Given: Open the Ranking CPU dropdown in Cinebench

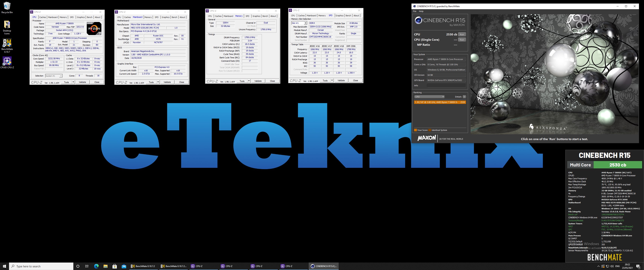Looking at the screenshot, I should click(429, 97).
